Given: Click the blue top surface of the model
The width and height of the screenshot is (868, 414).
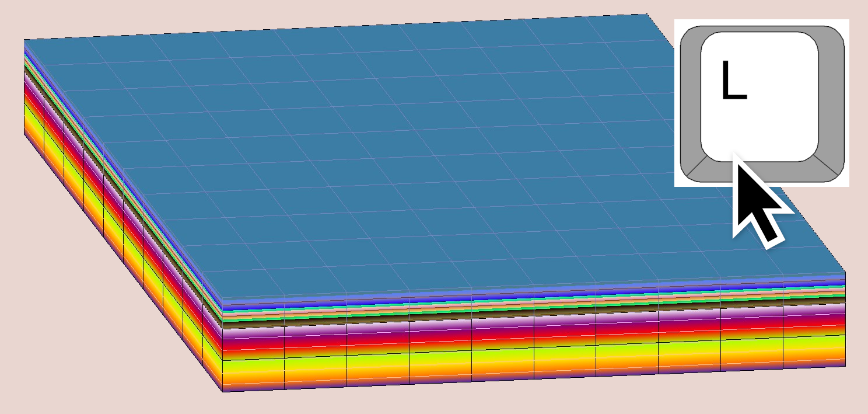Looking at the screenshot, I should pyautogui.click(x=408, y=146).
